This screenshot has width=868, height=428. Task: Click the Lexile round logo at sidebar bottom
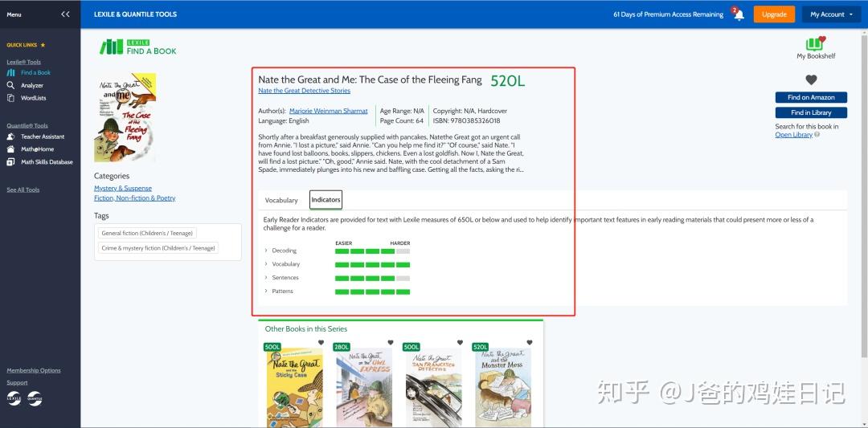14,398
